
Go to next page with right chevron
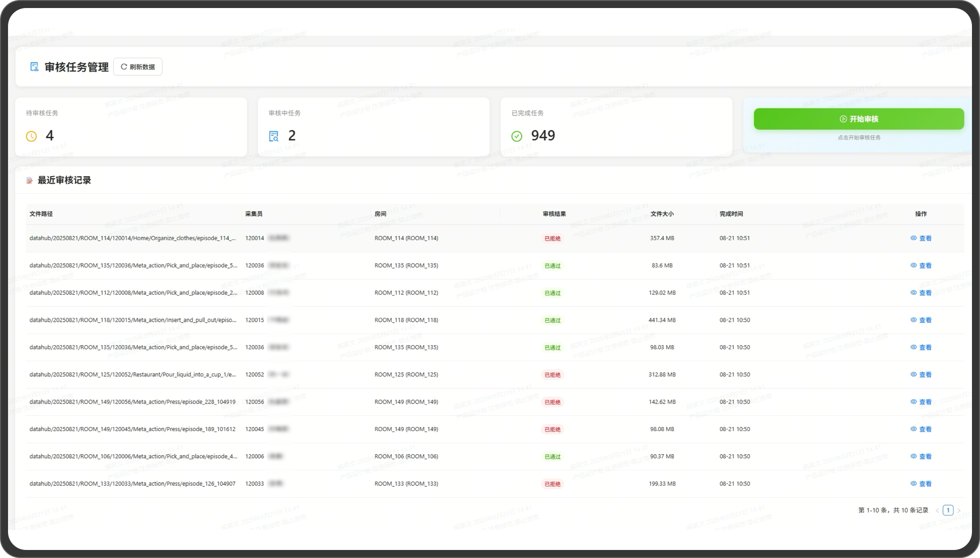(959, 511)
